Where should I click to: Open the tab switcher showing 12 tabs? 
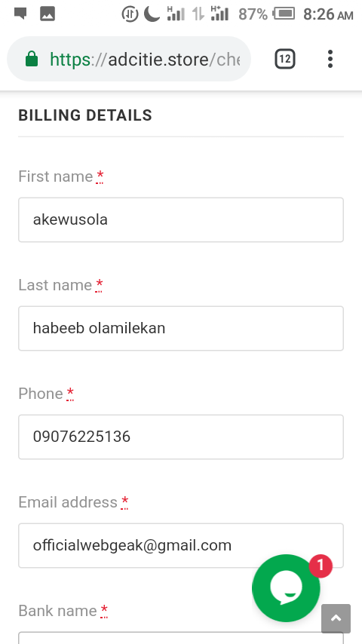point(285,59)
